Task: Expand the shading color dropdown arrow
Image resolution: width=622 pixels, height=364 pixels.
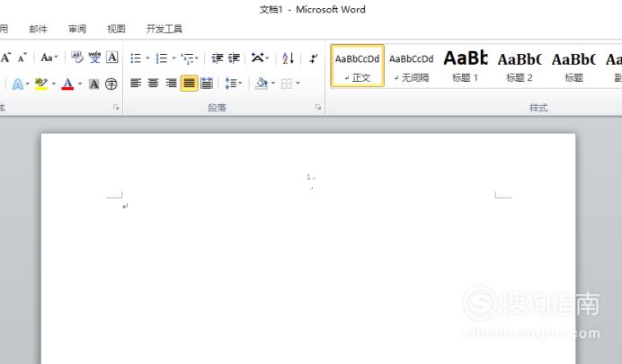Action: pos(272,84)
